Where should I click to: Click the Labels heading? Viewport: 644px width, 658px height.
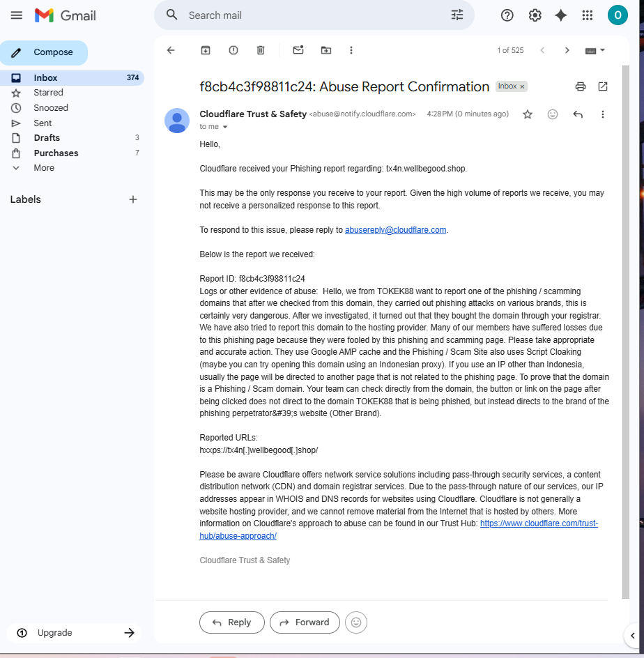coord(26,199)
